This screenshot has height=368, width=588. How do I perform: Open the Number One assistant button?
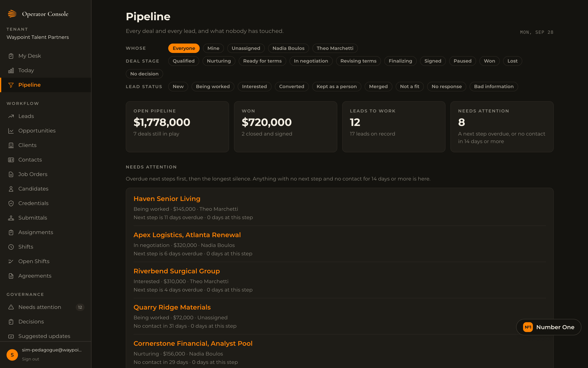[x=549, y=327]
